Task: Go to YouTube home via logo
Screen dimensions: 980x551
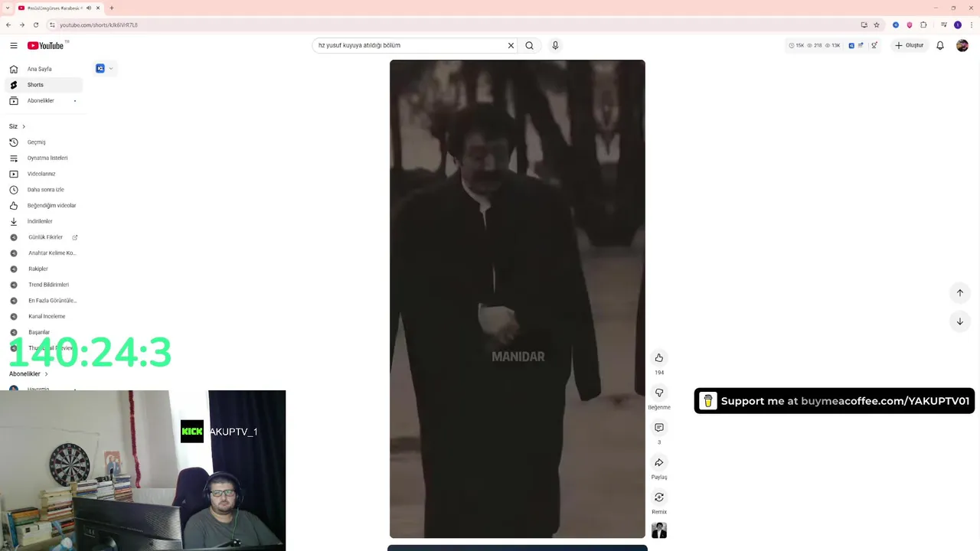Action: point(46,45)
